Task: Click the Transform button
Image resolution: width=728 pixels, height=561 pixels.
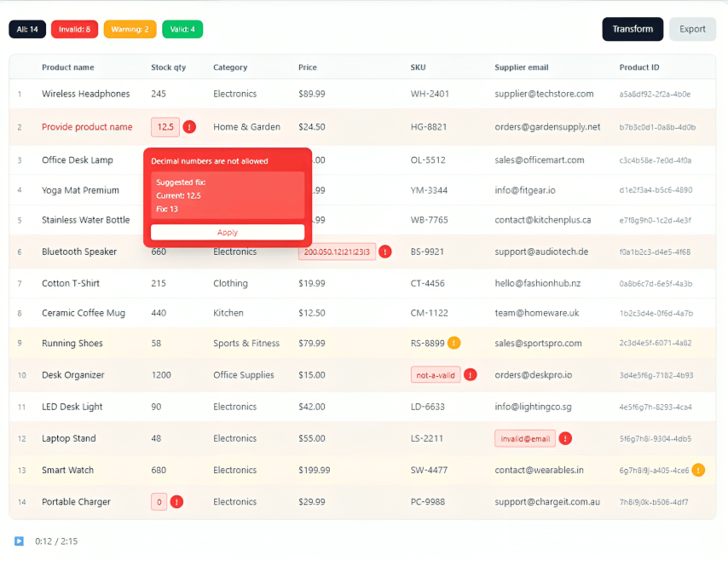Action: pyautogui.click(x=633, y=29)
